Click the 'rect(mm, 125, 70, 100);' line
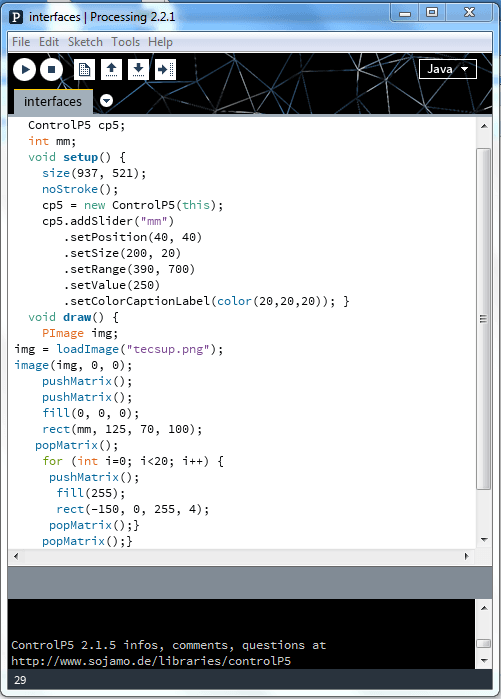The height and width of the screenshot is (699, 501). pyautogui.click(x=122, y=429)
